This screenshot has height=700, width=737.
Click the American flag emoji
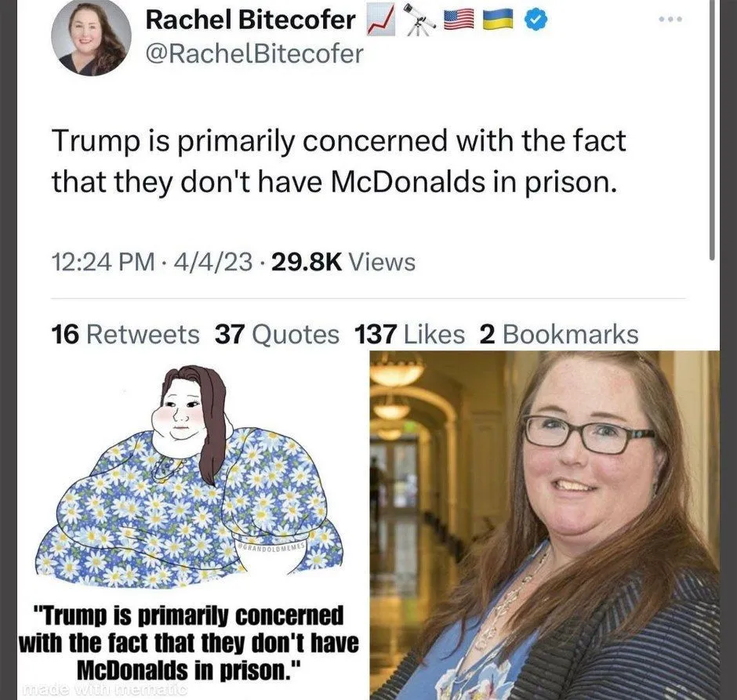(459, 20)
